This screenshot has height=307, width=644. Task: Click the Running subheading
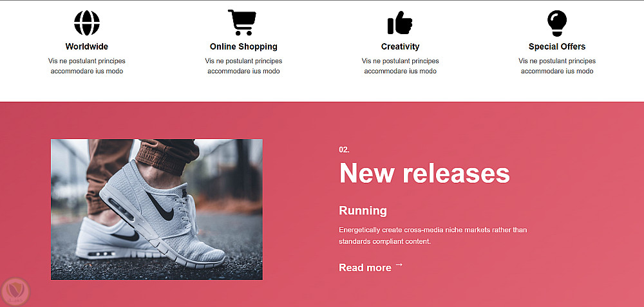[x=363, y=210]
